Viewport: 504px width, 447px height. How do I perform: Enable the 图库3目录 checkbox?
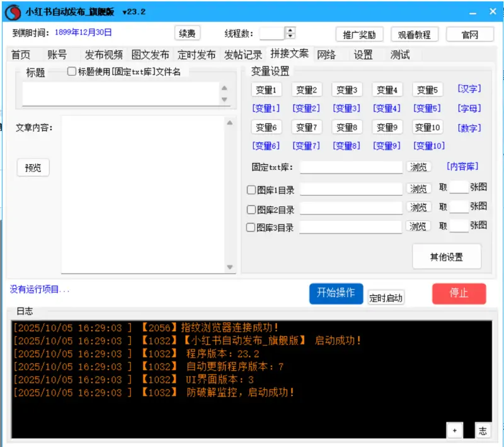point(250,227)
